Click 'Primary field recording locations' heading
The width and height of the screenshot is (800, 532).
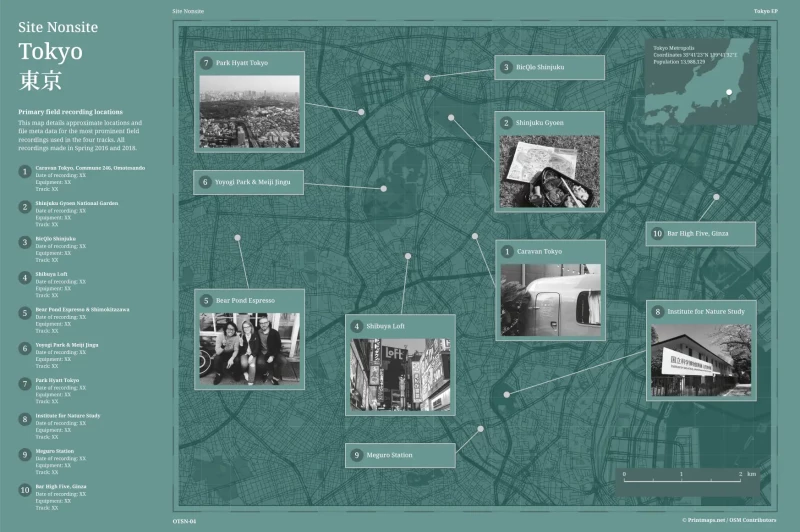pos(70,112)
